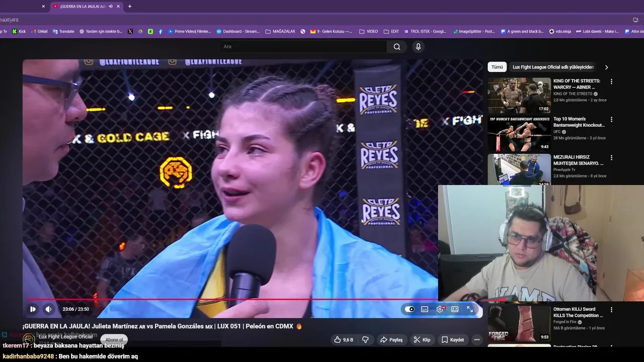Submit search with magnifier icon
This screenshot has height=362, width=644.
coord(397,47)
